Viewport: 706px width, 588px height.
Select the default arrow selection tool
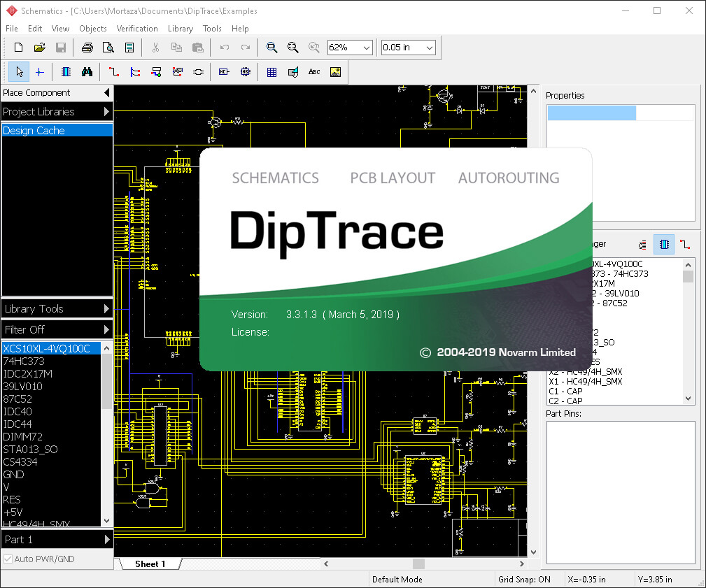[x=18, y=71]
